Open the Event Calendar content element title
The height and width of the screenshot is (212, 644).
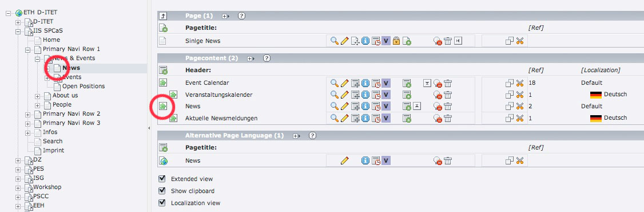click(x=207, y=83)
